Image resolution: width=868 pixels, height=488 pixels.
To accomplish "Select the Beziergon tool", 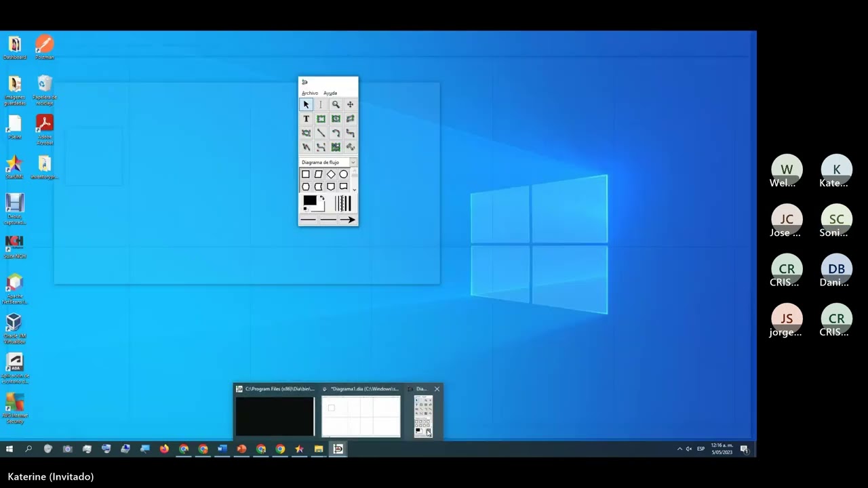I will coord(306,133).
